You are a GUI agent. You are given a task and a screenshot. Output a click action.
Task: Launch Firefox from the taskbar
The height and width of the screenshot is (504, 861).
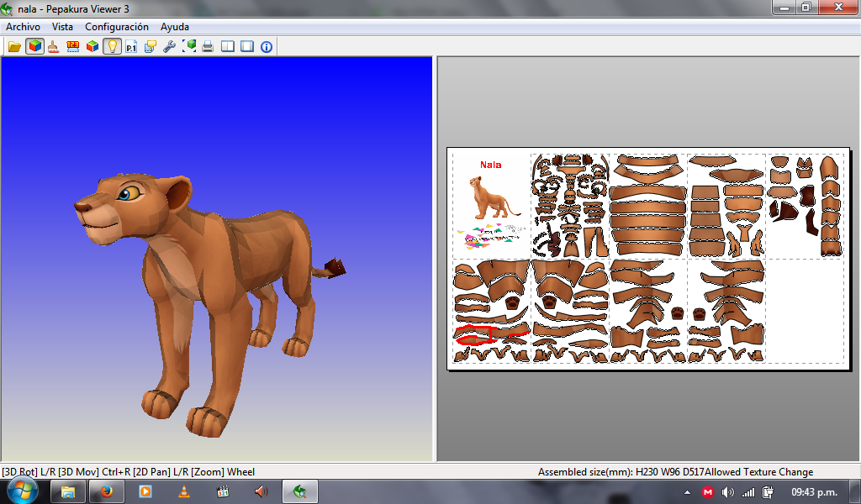pos(106,491)
